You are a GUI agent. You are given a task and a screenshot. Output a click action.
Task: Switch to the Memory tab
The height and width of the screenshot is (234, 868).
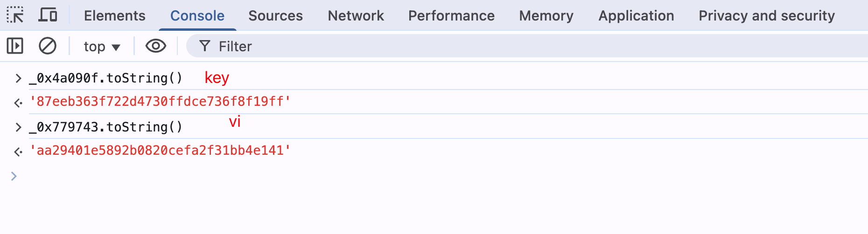click(546, 15)
